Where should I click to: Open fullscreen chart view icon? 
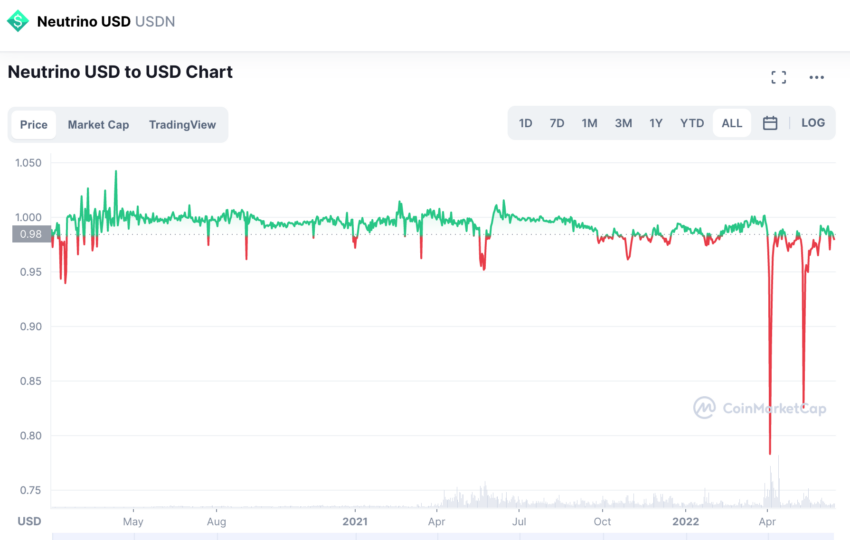[x=778, y=78]
